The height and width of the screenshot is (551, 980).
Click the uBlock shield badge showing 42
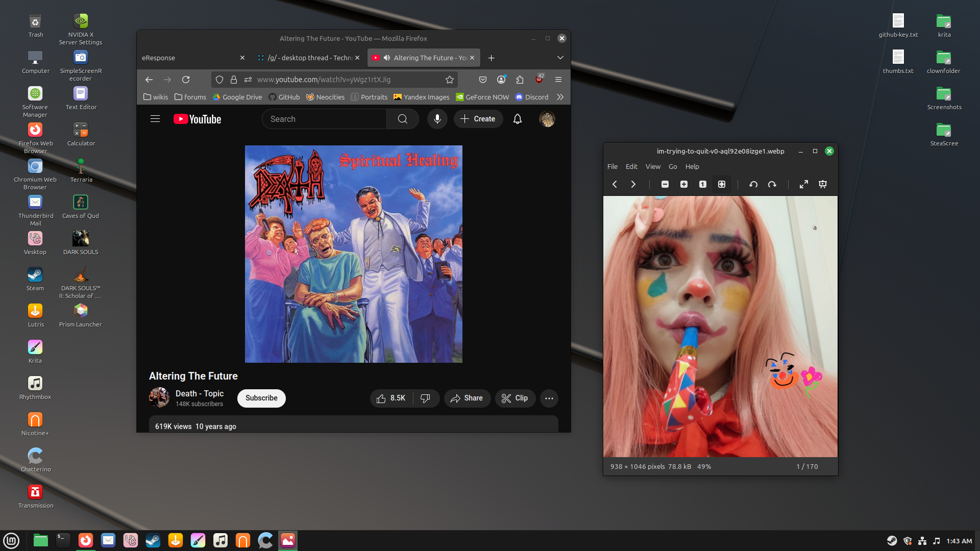click(539, 79)
